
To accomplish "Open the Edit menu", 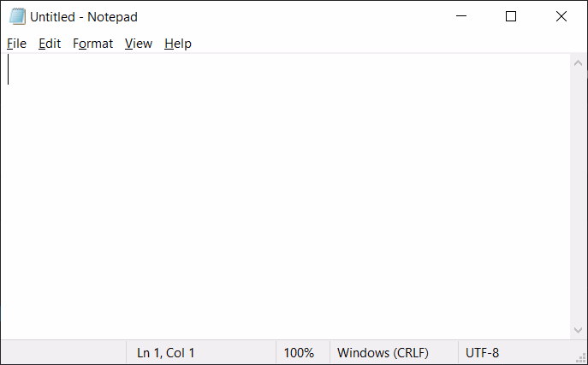I will (50, 44).
